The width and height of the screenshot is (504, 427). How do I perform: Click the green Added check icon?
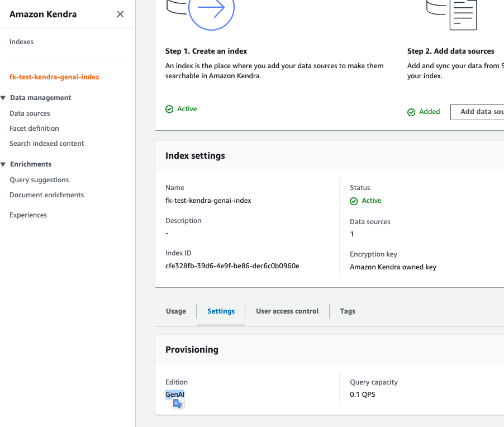tap(411, 112)
